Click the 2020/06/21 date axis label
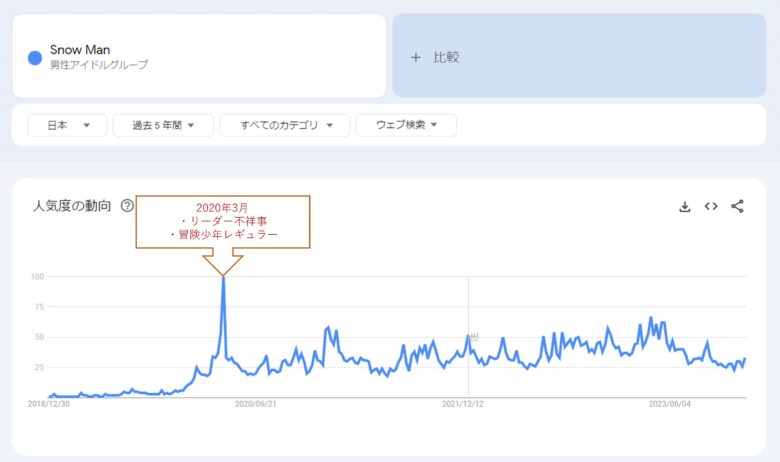Screen dimensions: 780x462 [255, 404]
